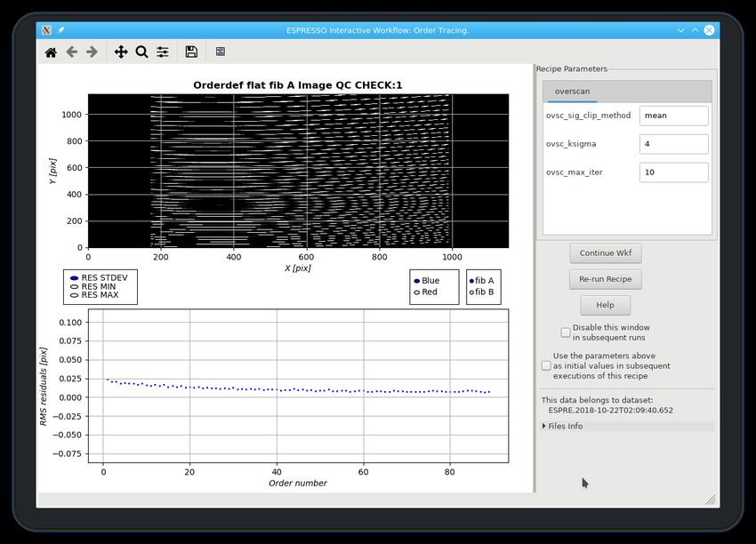
Task: Select fib B radio option
Action: [472, 292]
